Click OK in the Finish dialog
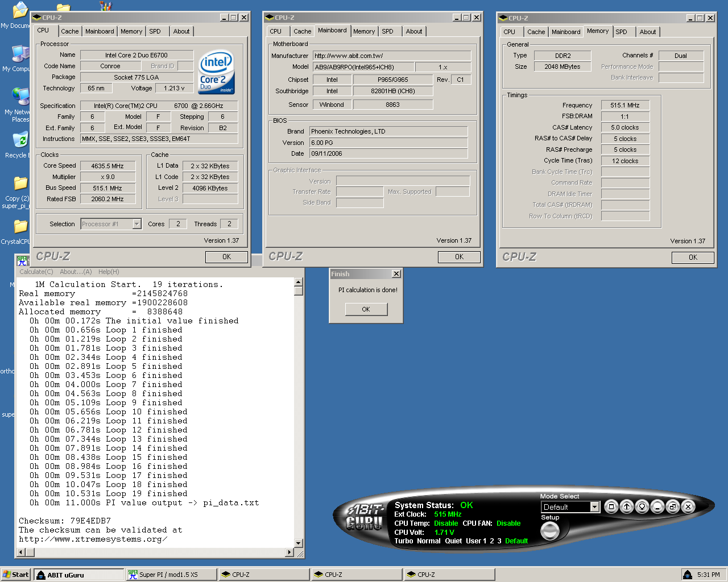 click(366, 309)
